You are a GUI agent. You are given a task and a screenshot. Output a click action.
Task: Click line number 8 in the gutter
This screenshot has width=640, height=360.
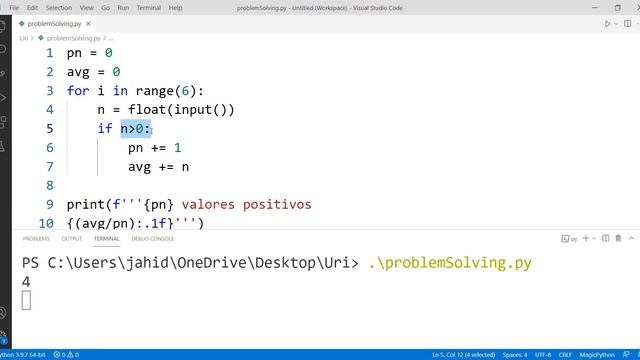50,185
